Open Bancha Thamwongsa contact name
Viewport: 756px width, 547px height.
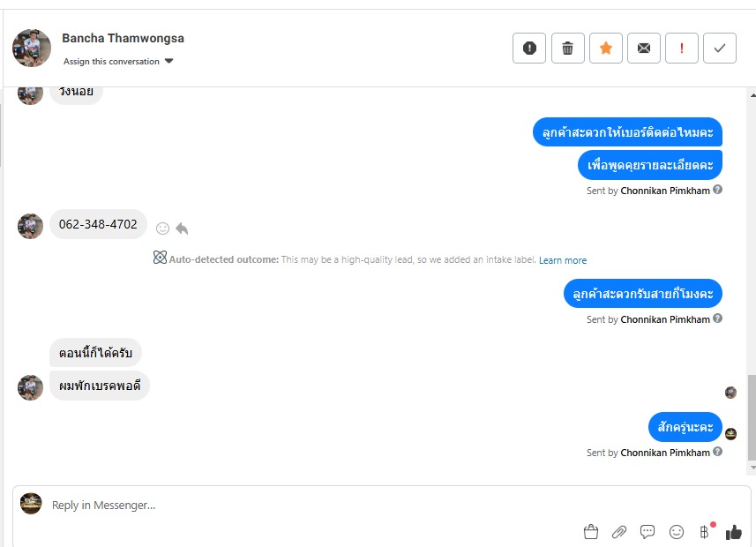coord(123,39)
